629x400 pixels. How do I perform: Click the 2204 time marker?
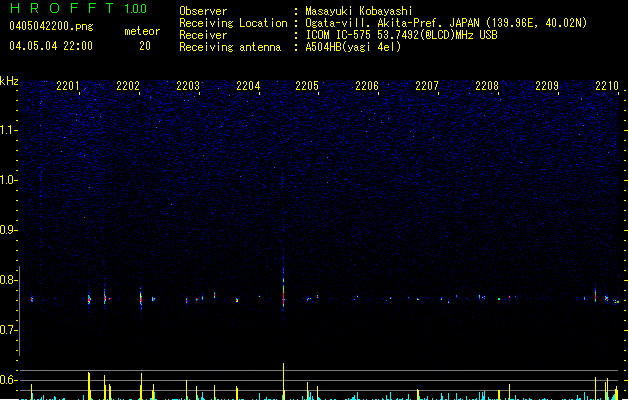tap(248, 85)
